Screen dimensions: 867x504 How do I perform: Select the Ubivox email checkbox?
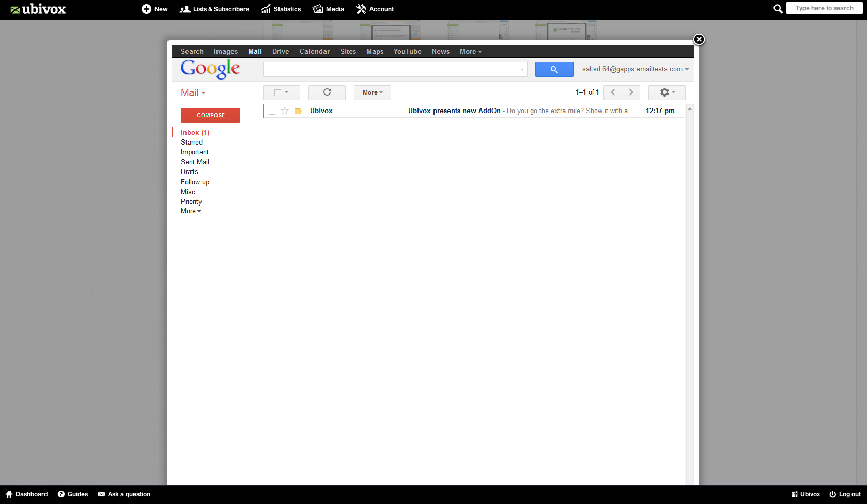[272, 111]
